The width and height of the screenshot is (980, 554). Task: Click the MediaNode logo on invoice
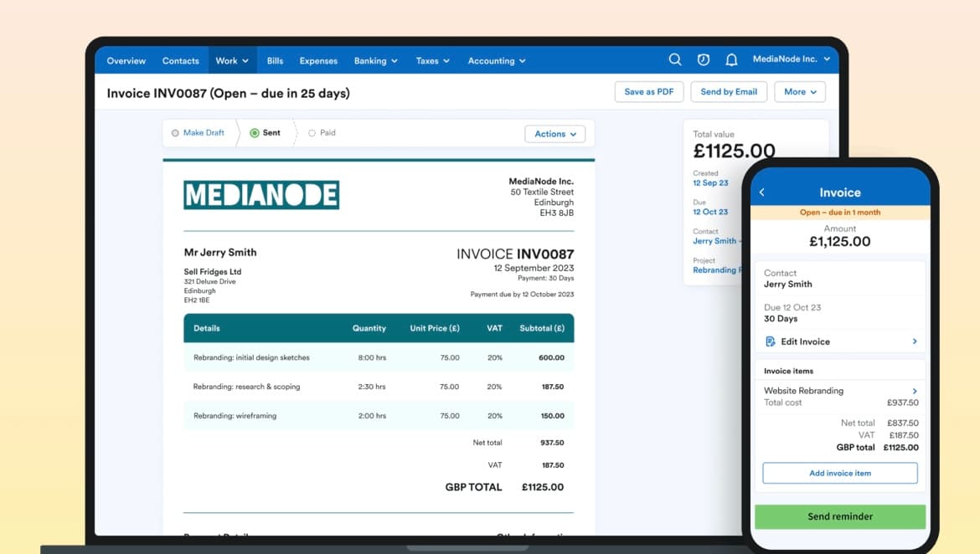(x=261, y=195)
